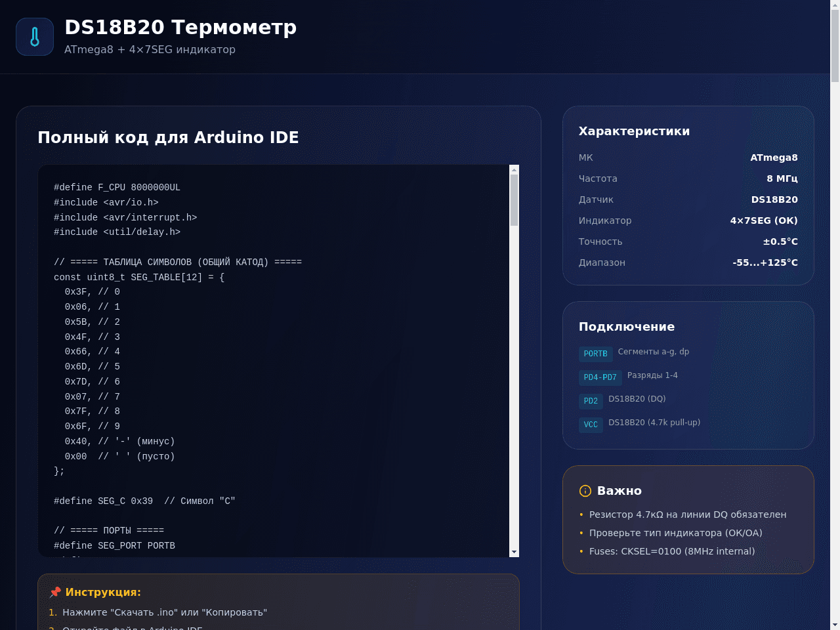Click the Fuses CKSEL=0100 note
Screen dimensions: 840x630
[x=672, y=551]
